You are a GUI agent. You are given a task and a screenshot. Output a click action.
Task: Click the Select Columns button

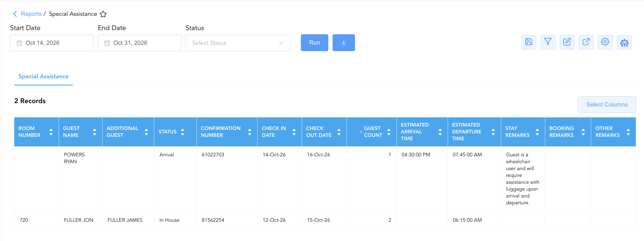coord(607,105)
